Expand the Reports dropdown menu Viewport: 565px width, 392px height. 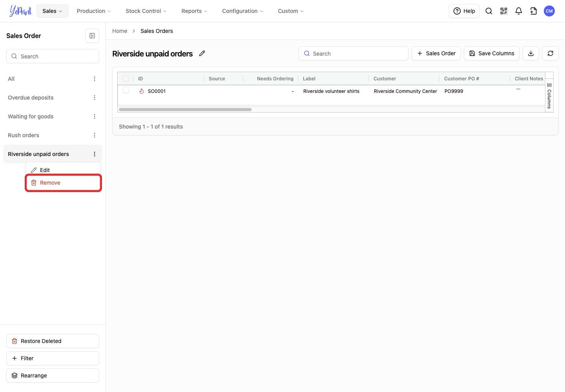[194, 11]
